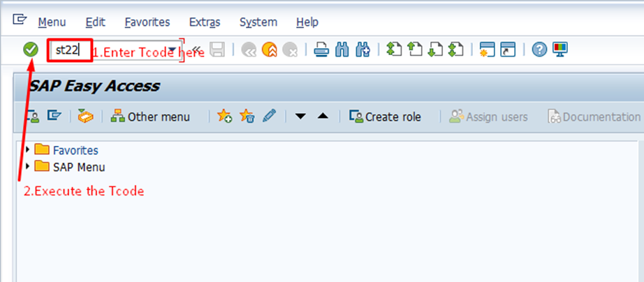Expand the SAP Menu folder triangle
This screenshot has height=282, width=644.
pos(28,166)
